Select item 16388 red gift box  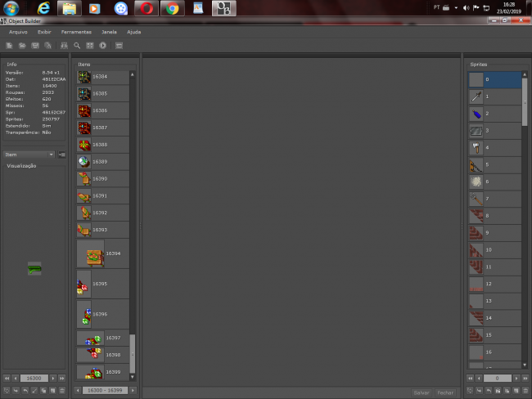click(x=102, y=145)
